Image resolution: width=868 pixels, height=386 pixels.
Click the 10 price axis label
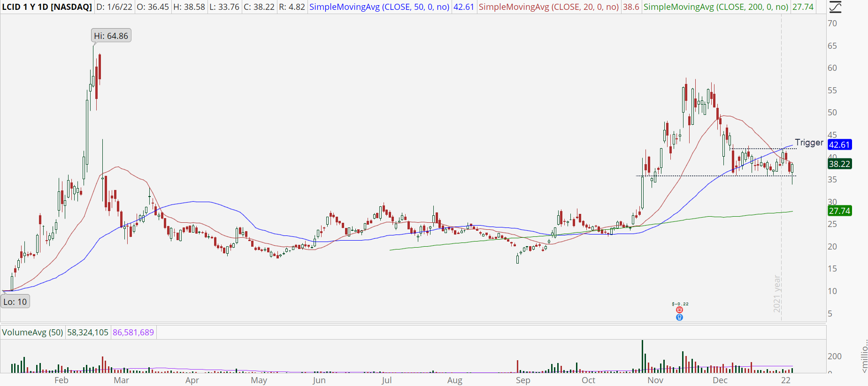(832, 291)
